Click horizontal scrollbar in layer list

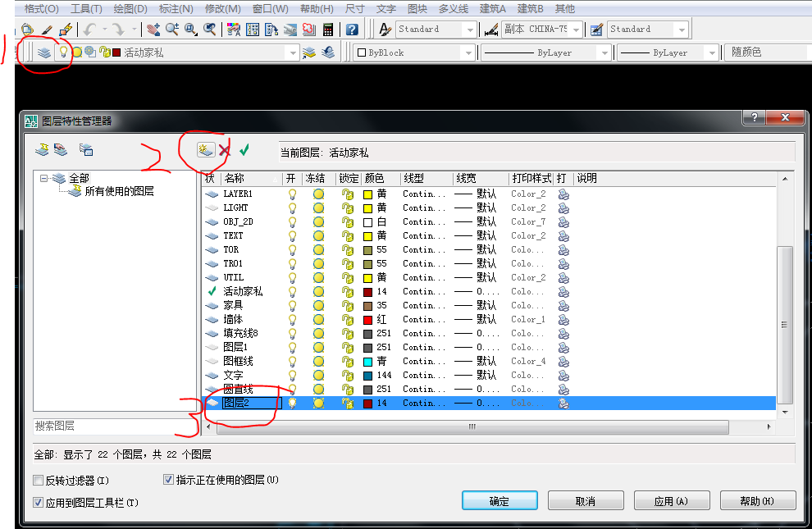(x=472, y=427)
